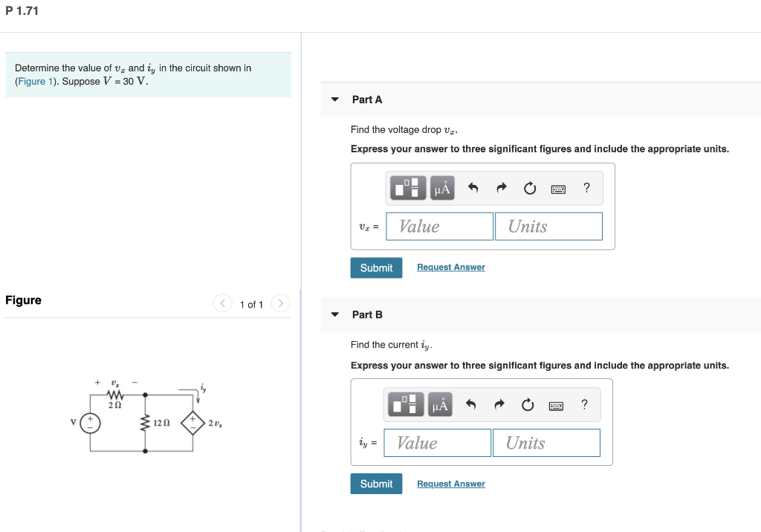Submit the answer for Part A
Viewport: 761px width, 532px height.
pos(376,267)
